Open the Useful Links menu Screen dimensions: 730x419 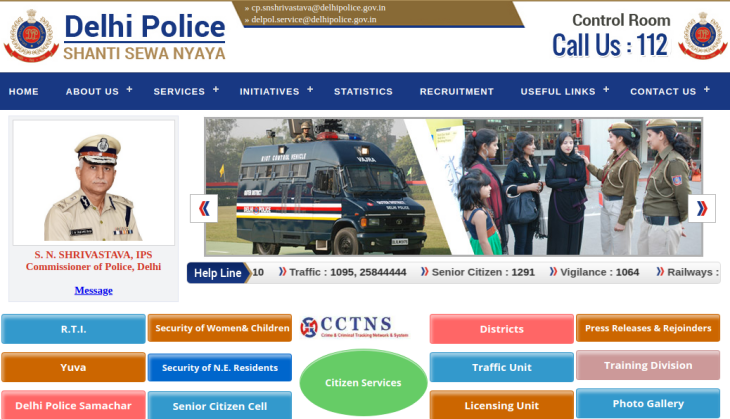tap(558, 92)
